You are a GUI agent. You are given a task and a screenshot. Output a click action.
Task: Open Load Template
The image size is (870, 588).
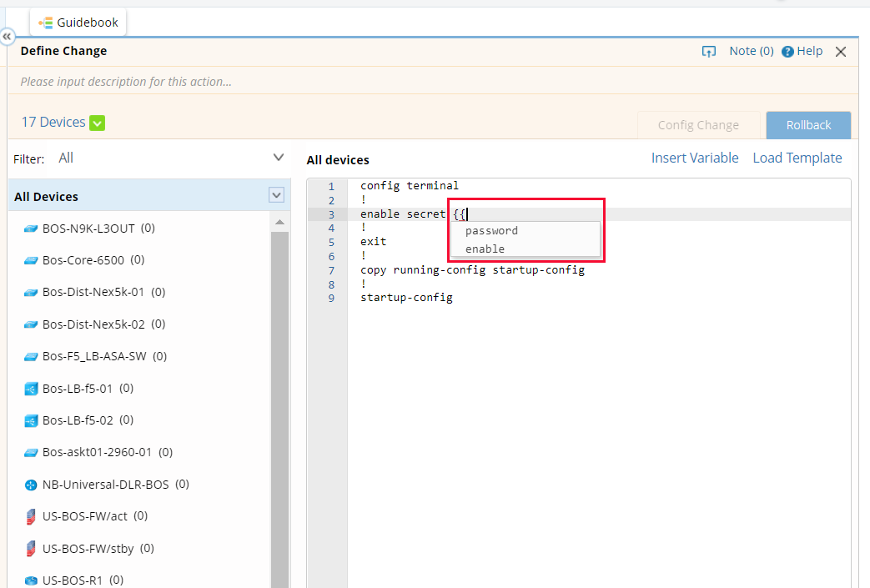click(x=797, y=158)
